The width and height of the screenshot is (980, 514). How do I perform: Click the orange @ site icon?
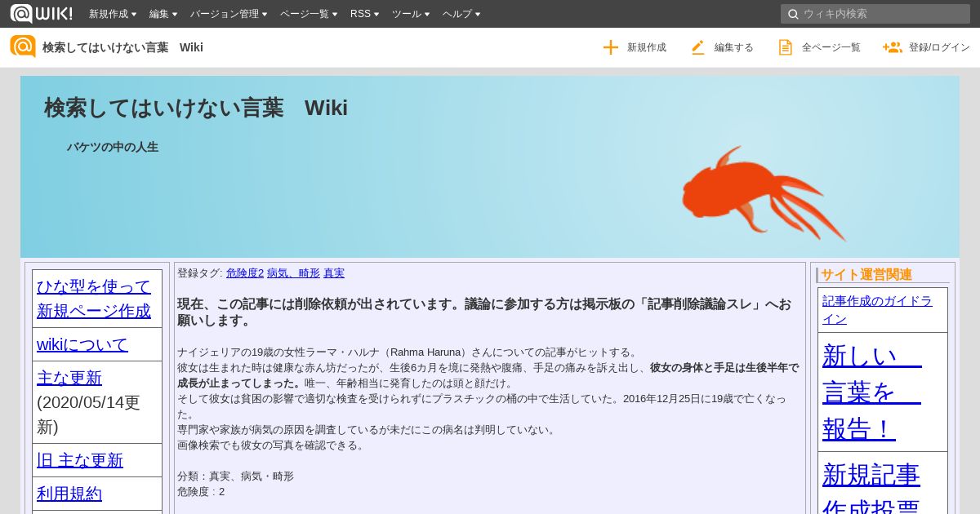click(x=23, y=47)
